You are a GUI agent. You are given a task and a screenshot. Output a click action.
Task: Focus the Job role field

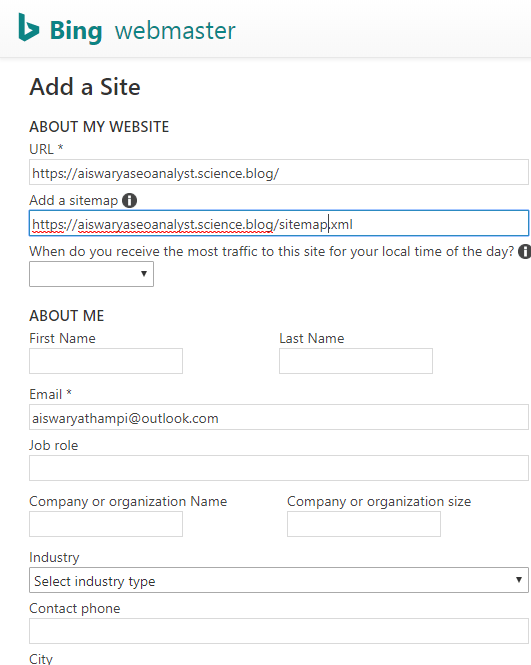pyautogui.click(x=279, y=468)
